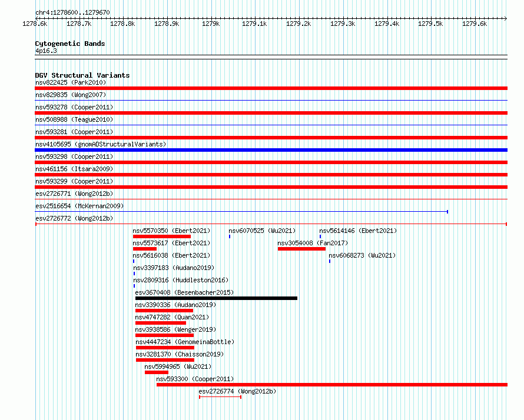Image resolution: width=524 pixels, height=420 pixels.
Task: Open nsv3054008 (Fan2017) variant label
Action: point(313,243)
